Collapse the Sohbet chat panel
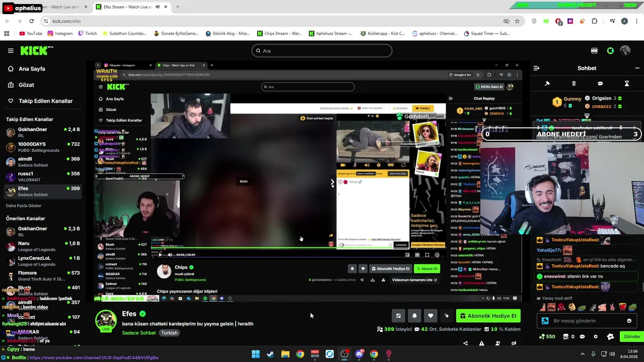The image size is (644, 362). pyautogui.click(x=536, y=68)
